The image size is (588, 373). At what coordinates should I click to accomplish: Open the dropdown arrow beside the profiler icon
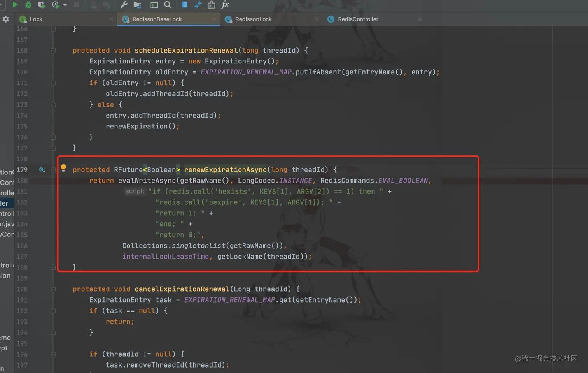(x=65, y=5)
